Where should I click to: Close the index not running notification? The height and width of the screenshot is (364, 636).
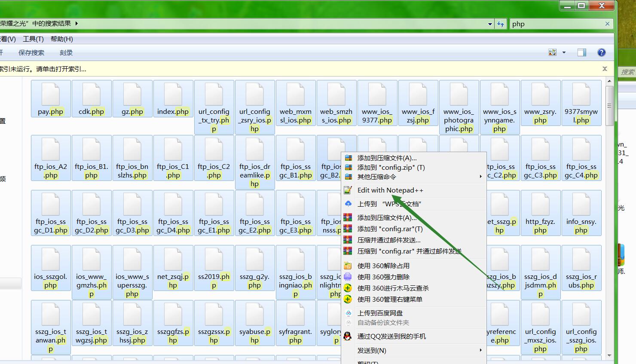(x=605, y=69)
